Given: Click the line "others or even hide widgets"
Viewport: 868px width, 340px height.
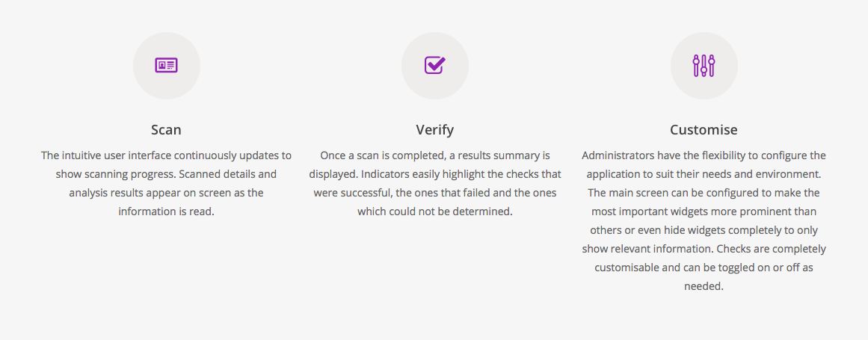Looking at the screenshot, I should coord(704,231).
